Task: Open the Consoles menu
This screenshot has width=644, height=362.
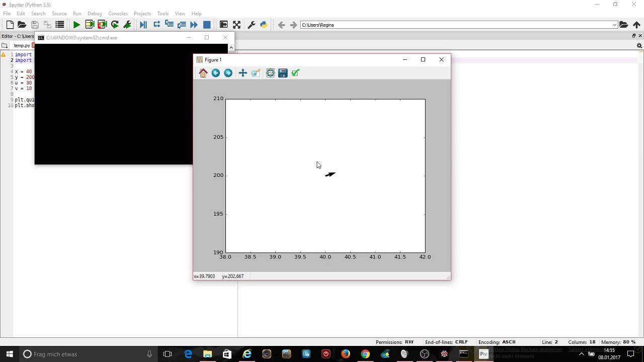Action: pos(118,14)
